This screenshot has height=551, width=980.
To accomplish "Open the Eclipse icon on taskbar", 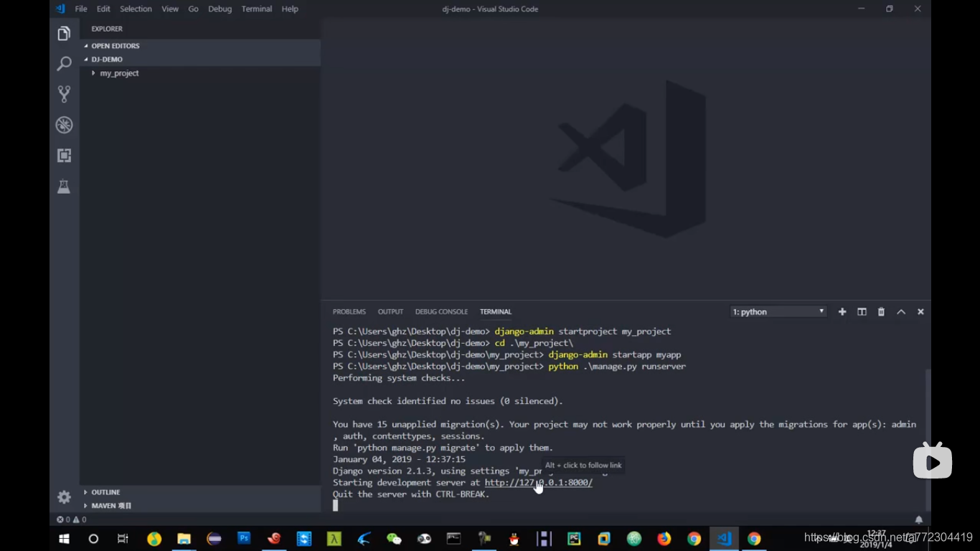I will click(214, 539).
